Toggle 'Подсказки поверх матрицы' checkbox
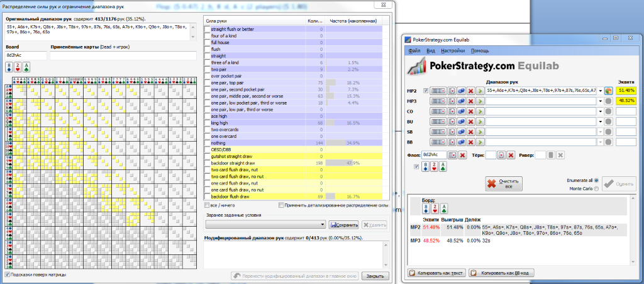Image resolution: width=644 pixels, height=284 pixels. click(8, 275)
